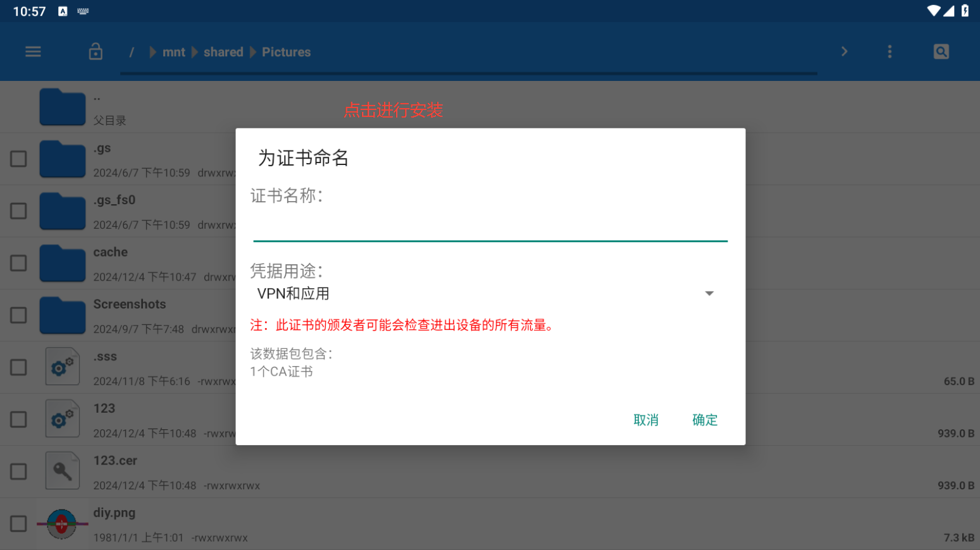The image size is (980, 550).
Task: Open the Screenshots folder icon
Action: 62,315
